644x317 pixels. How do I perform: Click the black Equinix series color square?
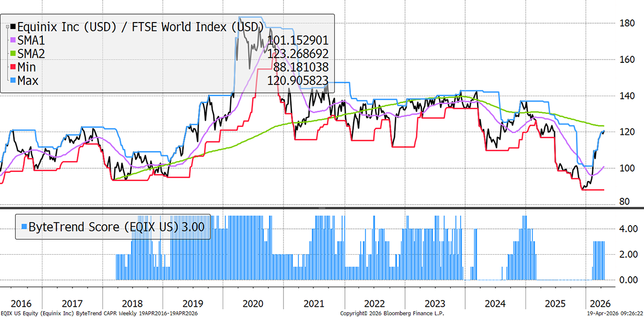pos(13,26)
